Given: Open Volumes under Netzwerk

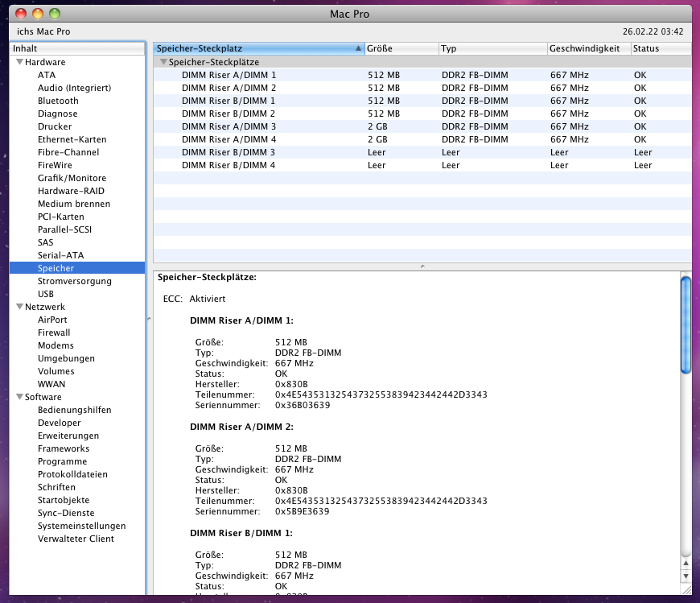Looking at the screenshot, I should 56,371.
